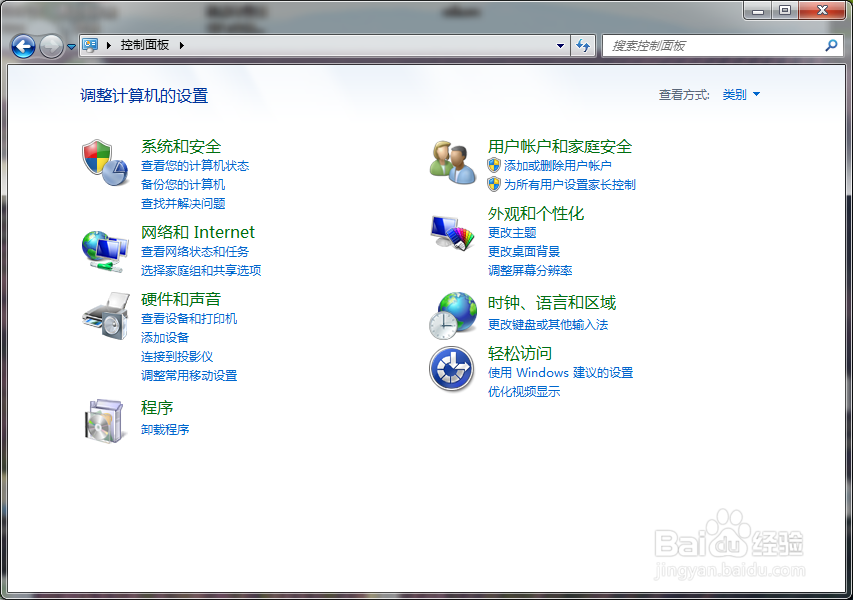853x600 pixels.
Task: Expand the recent pages chevron beside navigation buttons
Action: (69, 45)
